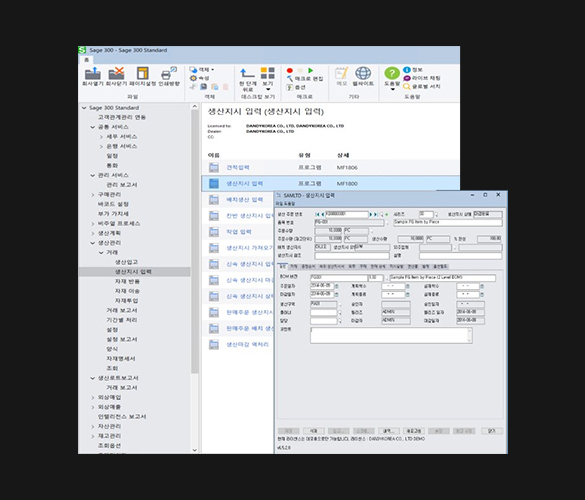
Task: Collapse the 생산관리 tree node
Action: point(93,243)
